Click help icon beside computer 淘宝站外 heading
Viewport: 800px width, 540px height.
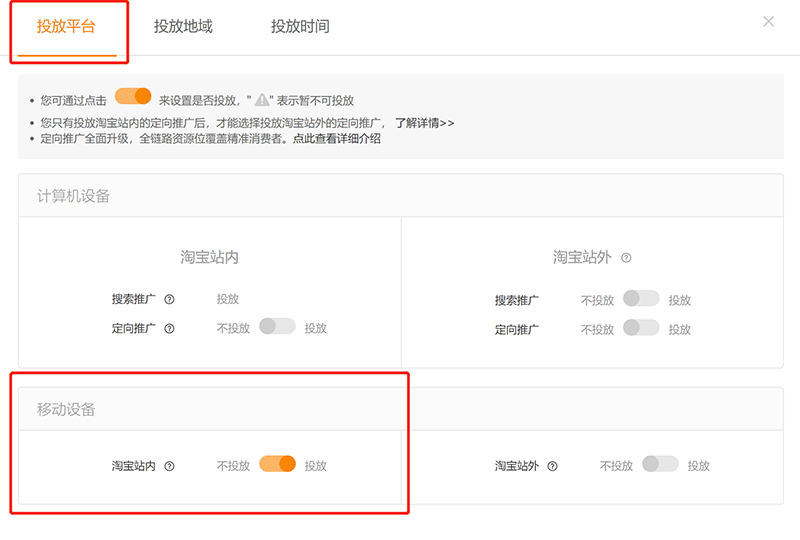(x=626, y=258)
